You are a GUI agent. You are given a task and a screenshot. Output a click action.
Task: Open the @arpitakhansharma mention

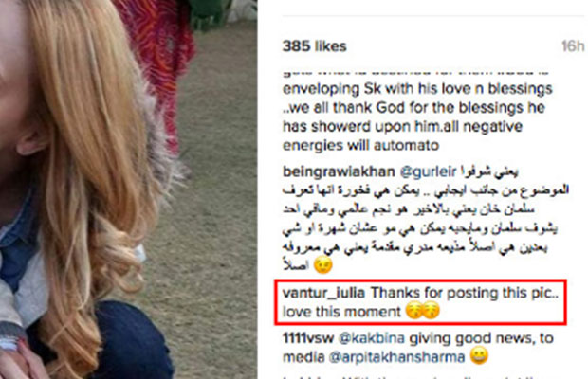tap(396, 357)
